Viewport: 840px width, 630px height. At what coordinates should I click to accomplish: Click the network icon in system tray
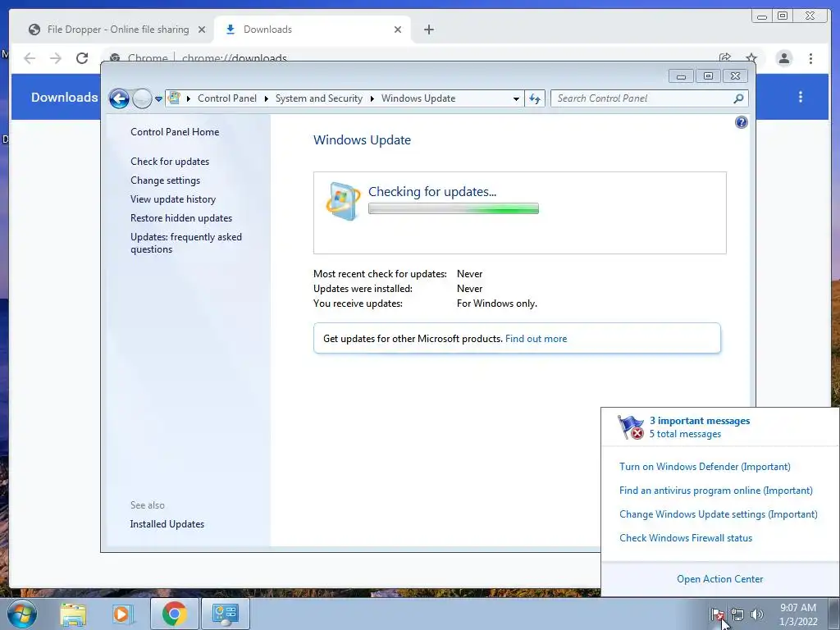point(737,614)
